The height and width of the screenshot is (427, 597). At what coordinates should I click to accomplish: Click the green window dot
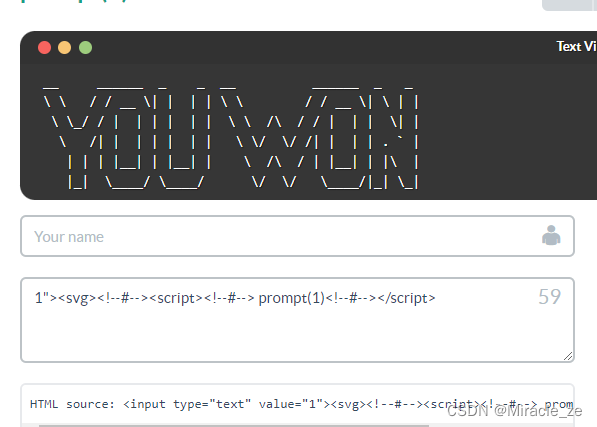(85, 48)
